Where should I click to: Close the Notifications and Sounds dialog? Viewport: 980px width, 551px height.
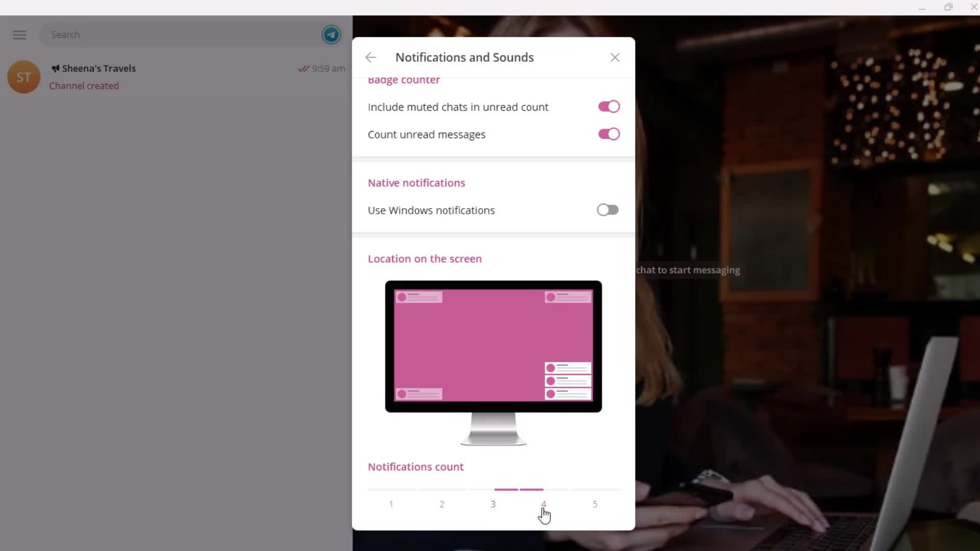615,57
